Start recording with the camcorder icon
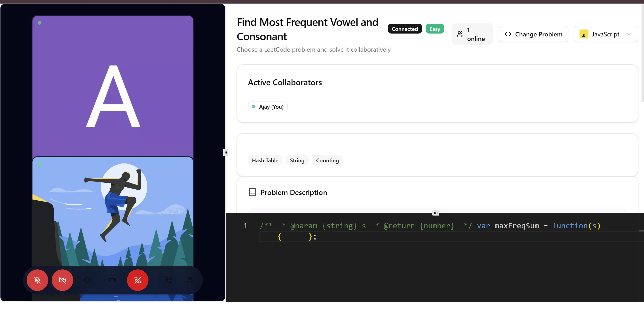The width and height of the screenshot is (644, 326). click(x=112, y=280)
